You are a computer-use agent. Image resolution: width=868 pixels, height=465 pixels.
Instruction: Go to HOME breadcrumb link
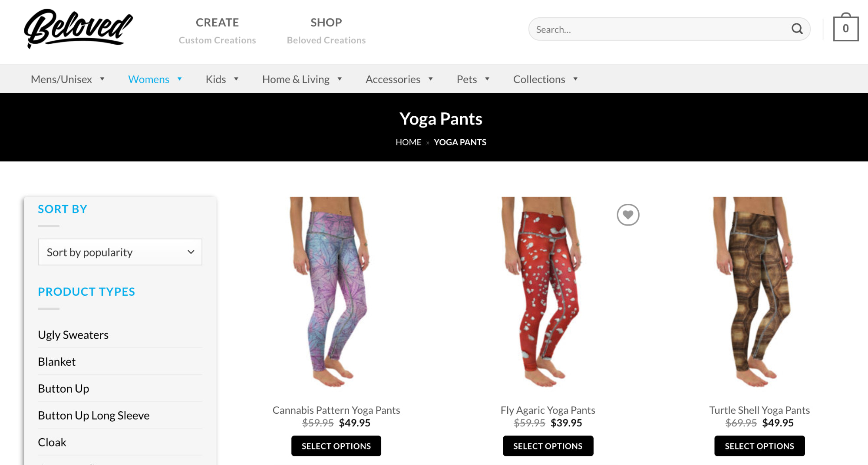coord(408,142)
